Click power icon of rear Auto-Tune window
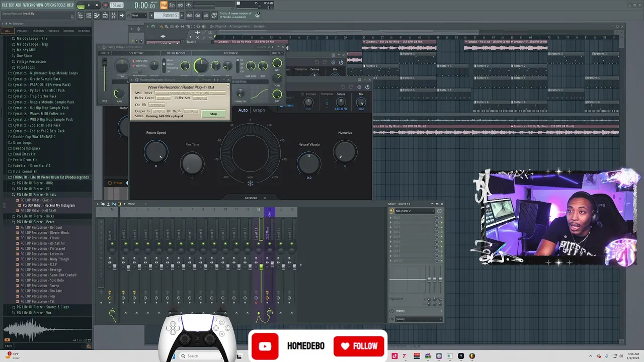The height and width of the screenshot is (362, 644). [x=341, y=62]
